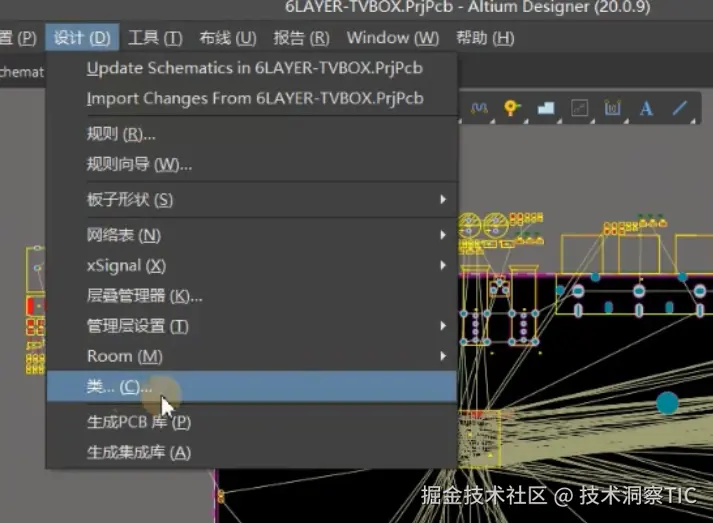Screen dimensions: 713x523
Task: Select the place via/pad yellow icon
Action: click(512, 108)
